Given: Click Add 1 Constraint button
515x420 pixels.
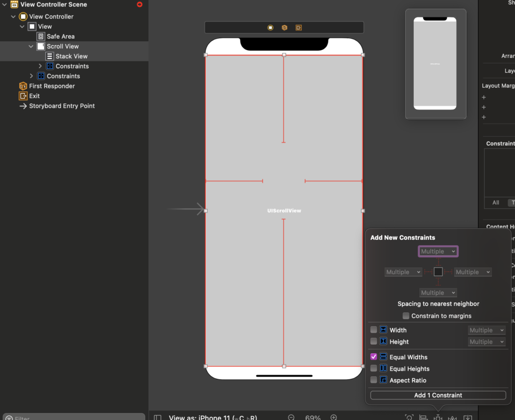Looking at the screenshot, I should [438, 395].
